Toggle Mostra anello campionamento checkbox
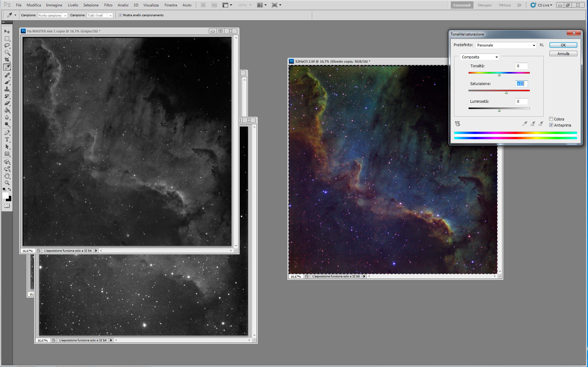 point(120,15)
